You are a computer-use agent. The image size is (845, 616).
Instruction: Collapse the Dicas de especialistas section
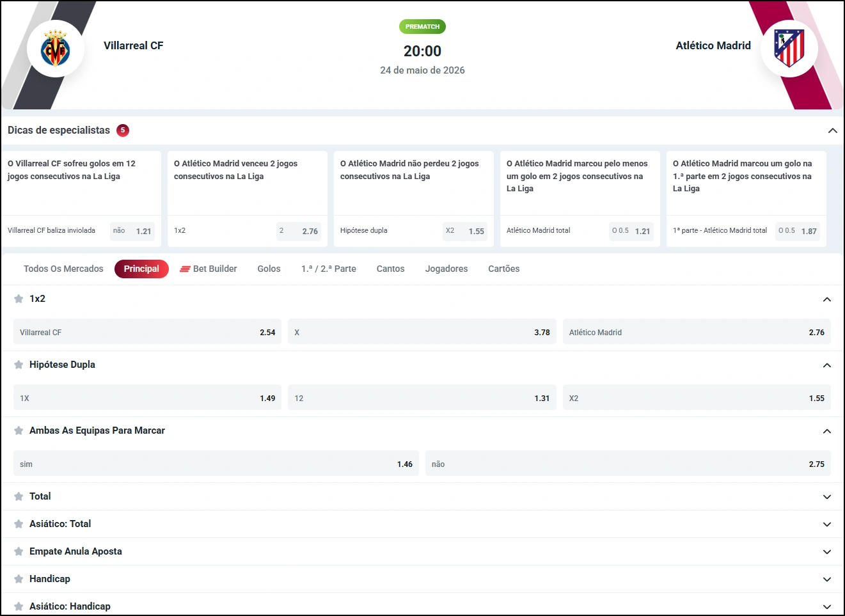point(832,130)
